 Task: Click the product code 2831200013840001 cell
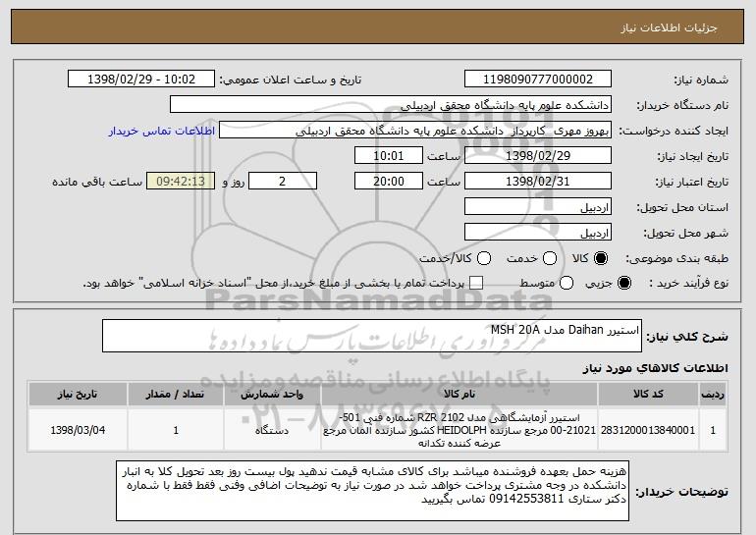[x=648, y=430]
